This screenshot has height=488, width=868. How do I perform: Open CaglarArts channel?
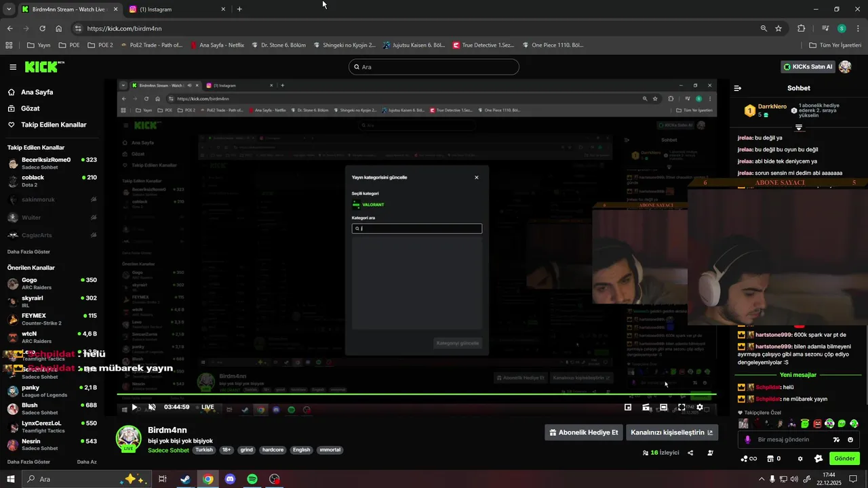(x=52, y=235)
